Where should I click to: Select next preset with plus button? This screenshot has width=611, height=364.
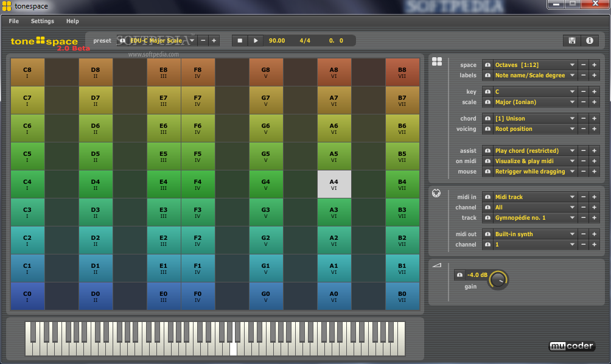click(214, 41)
